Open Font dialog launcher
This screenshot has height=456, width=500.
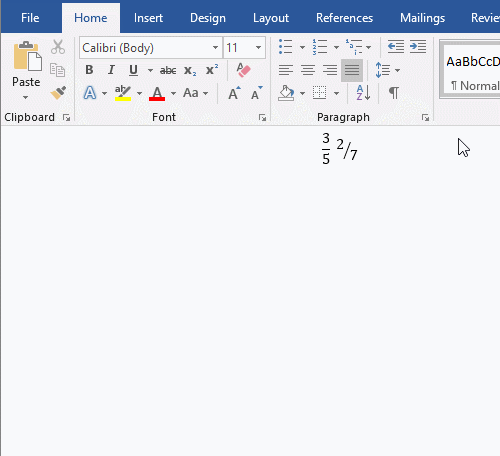262,117
